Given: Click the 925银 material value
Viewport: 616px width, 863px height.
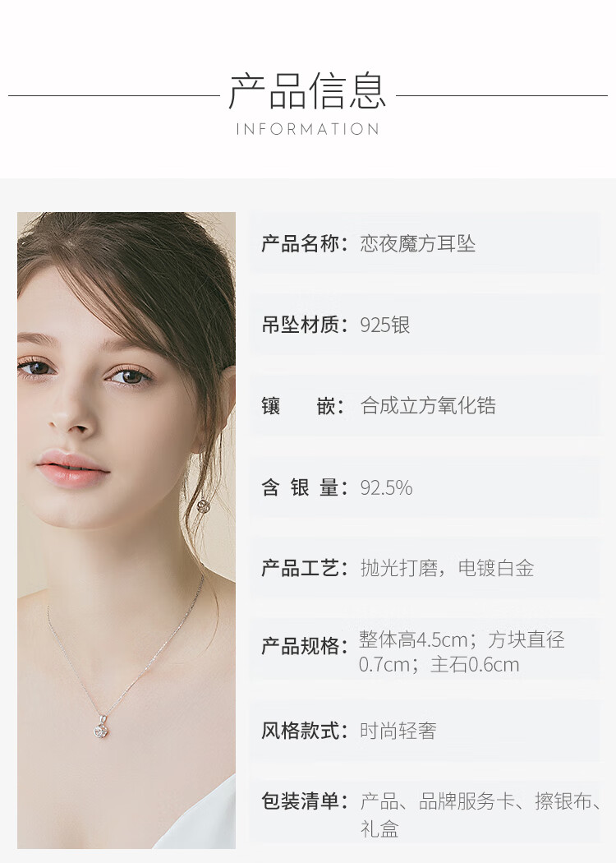Looking at the screenshot, I should click(385, 325).
